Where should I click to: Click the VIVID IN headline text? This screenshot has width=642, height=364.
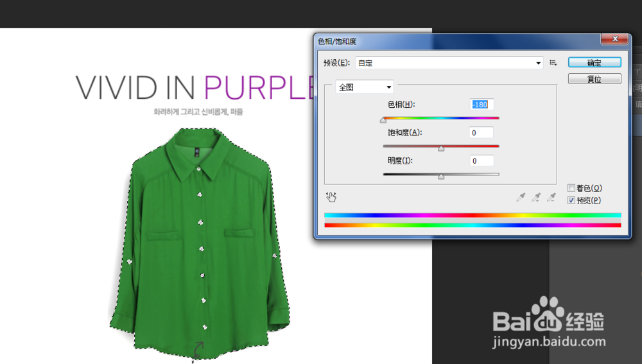[135, 87]
